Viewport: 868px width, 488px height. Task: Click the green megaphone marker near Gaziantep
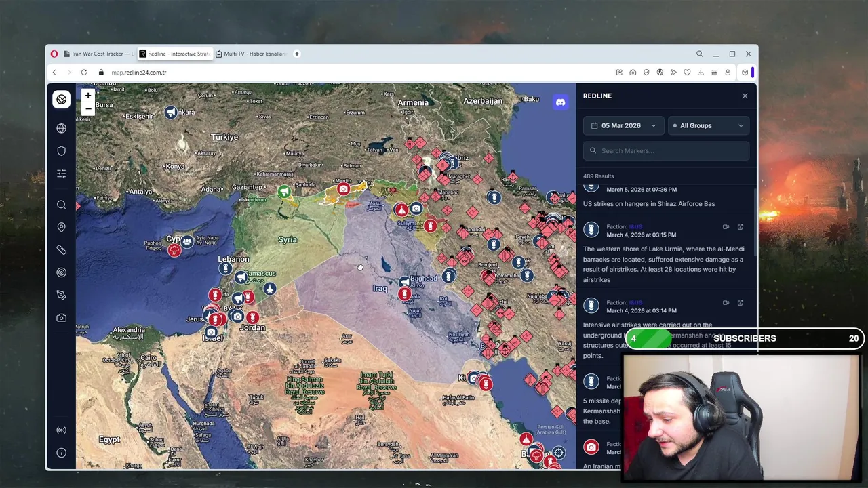(284, 192)
